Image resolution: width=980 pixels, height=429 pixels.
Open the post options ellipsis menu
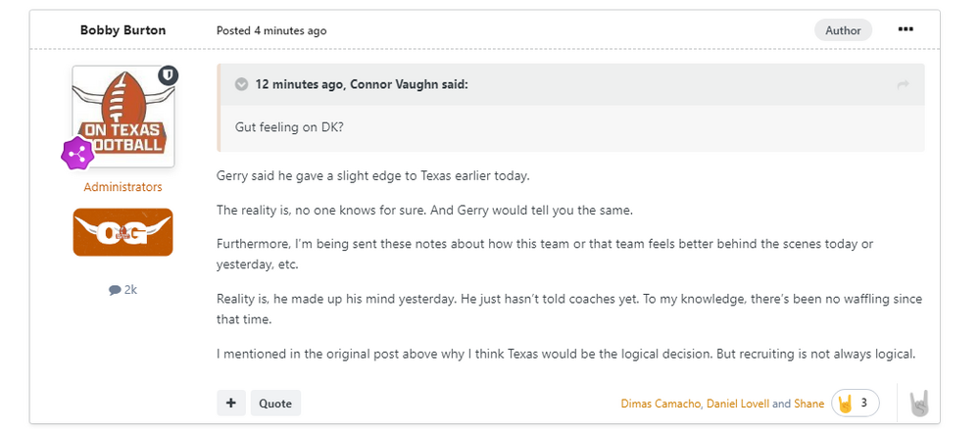[906, 29]
